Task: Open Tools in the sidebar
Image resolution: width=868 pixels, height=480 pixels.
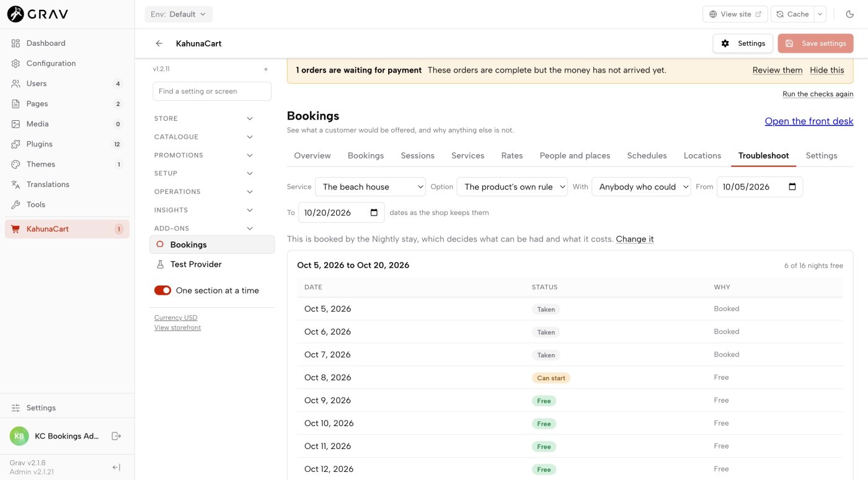Action: tap(67, 204)
